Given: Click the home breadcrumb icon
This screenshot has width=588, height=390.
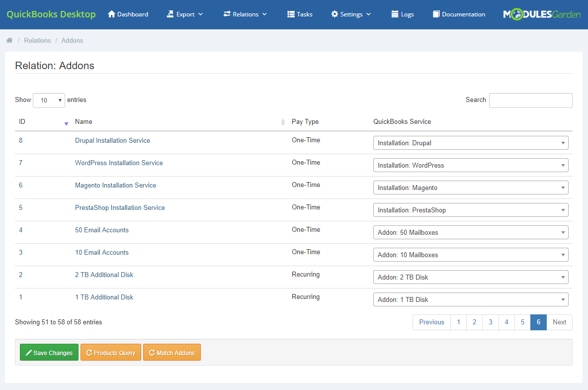Looking at the screenshot, I should point(9,40).
